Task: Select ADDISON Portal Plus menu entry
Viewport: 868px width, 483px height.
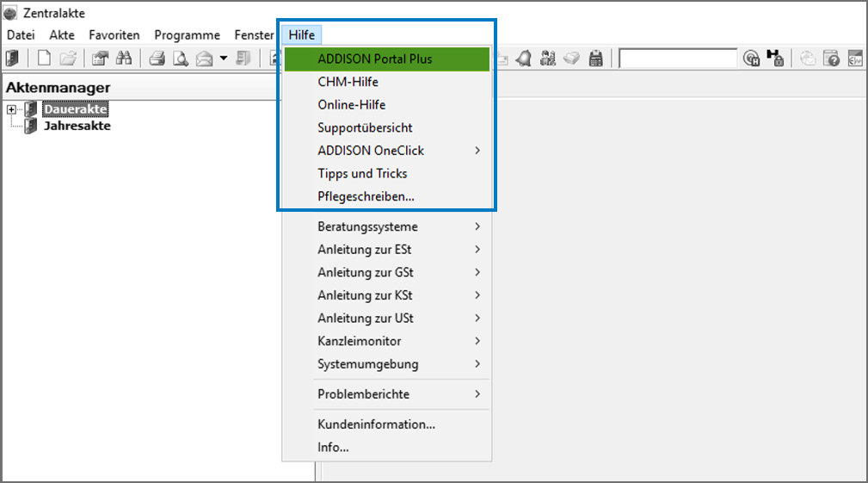Action: 375,59
